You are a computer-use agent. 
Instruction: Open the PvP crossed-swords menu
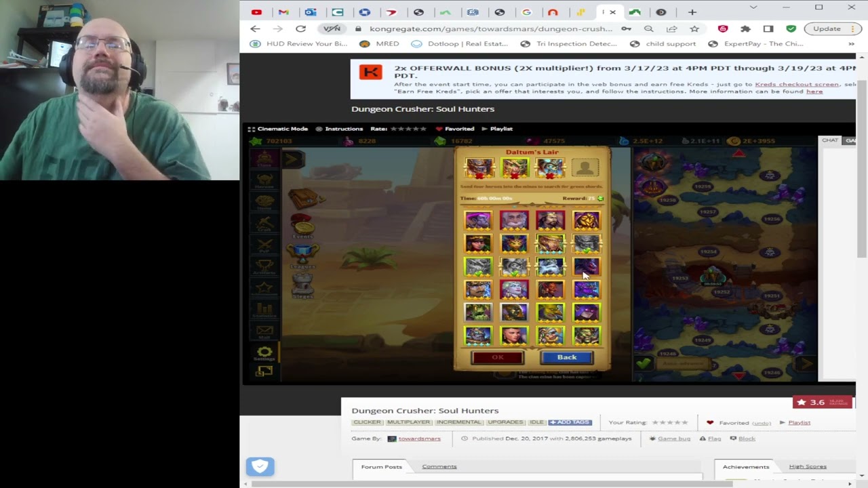click(x=264, y=245)
